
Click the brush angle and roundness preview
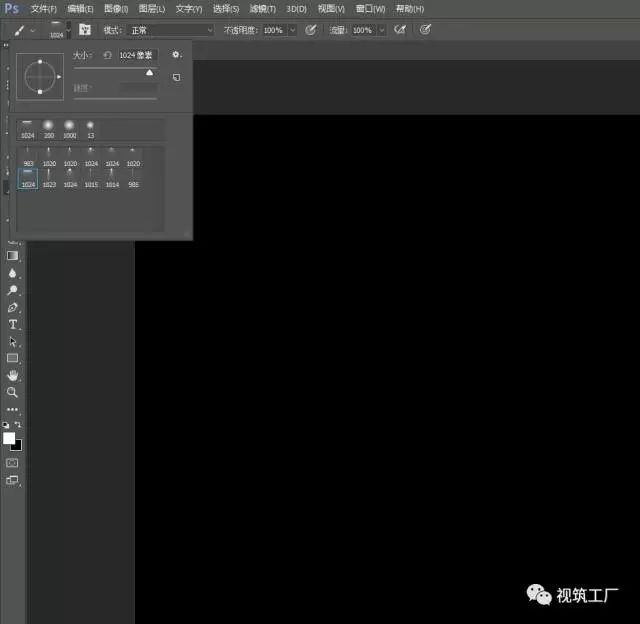(40, 77)
